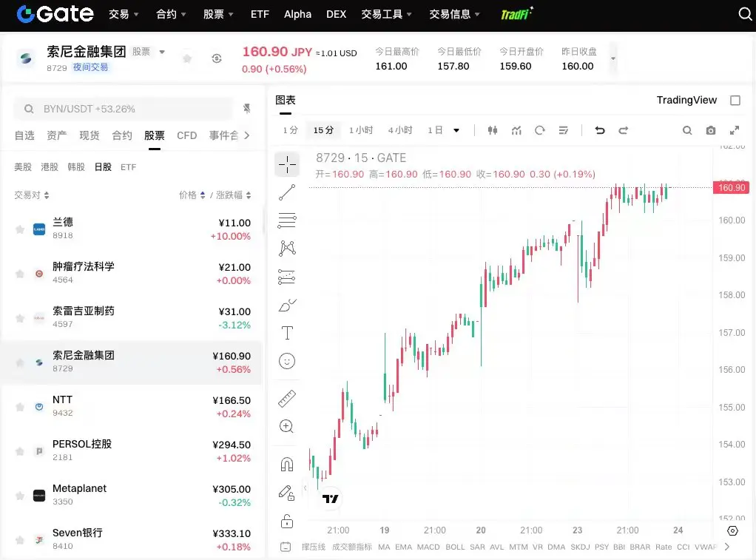Open the TradFi link
This screenshot has width=756, height=560.
point(516,13)
